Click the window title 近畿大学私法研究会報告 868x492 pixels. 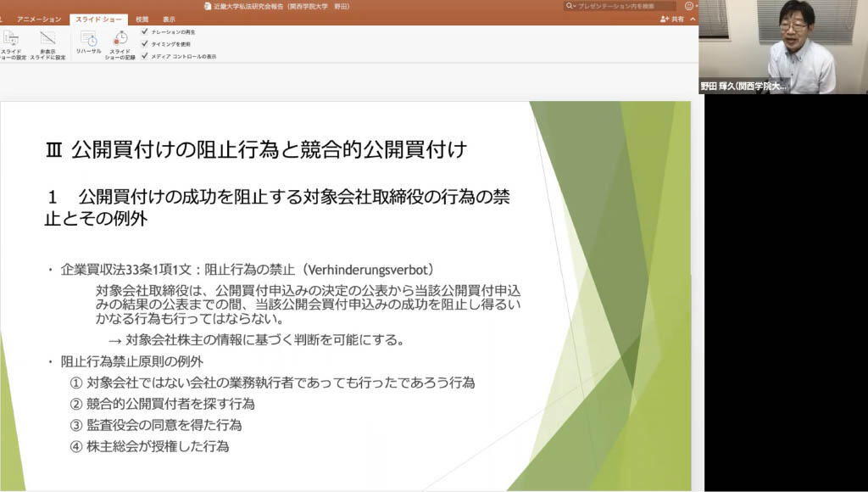coord(281,7)
